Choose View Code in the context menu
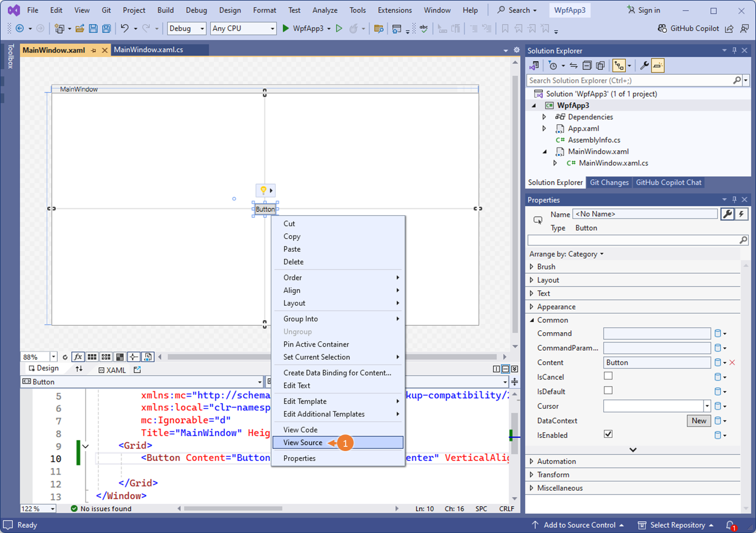The image size is (756, 533). [x=338, y=430]
